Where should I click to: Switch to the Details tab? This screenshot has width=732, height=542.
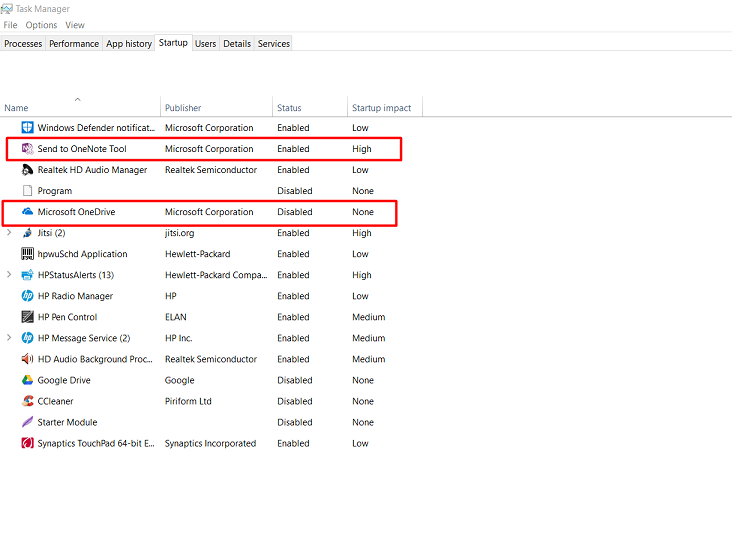(237, 43)
